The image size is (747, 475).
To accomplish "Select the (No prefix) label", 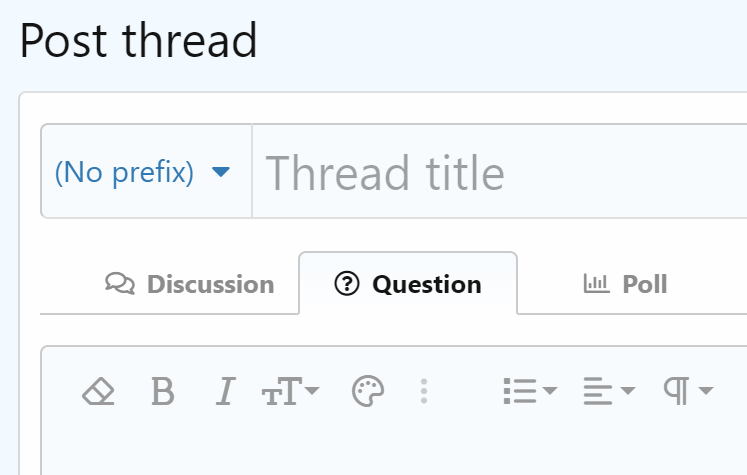I will click(124, 172).
